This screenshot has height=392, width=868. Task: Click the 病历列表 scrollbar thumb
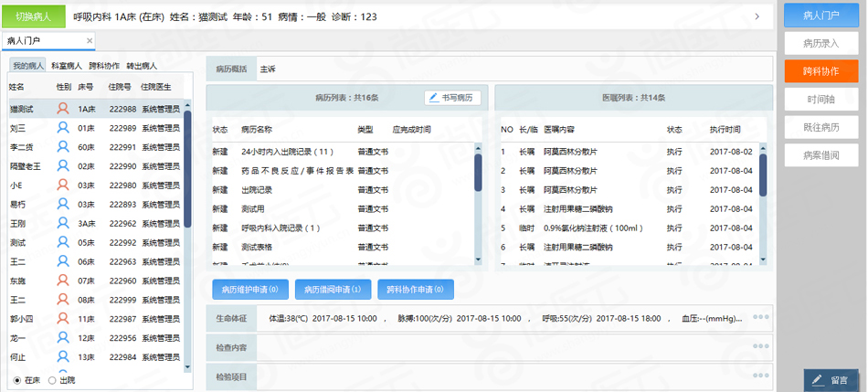[x=478, y=173]
